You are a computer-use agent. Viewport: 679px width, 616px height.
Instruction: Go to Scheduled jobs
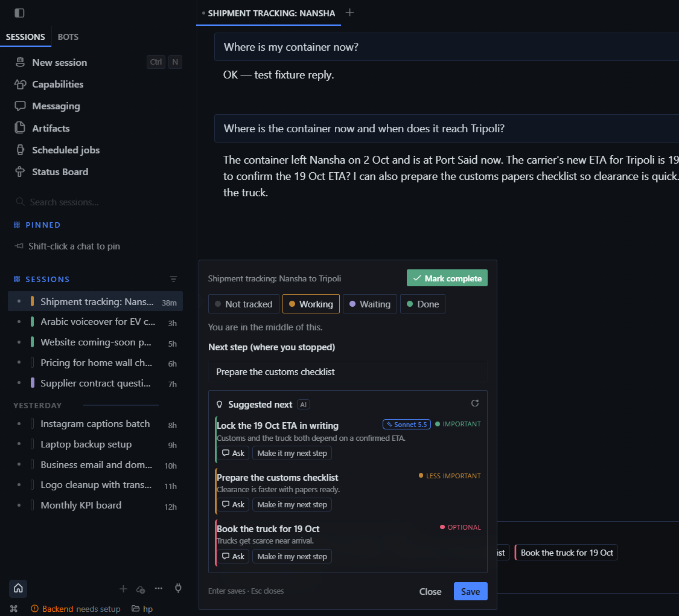pos(66,150)
